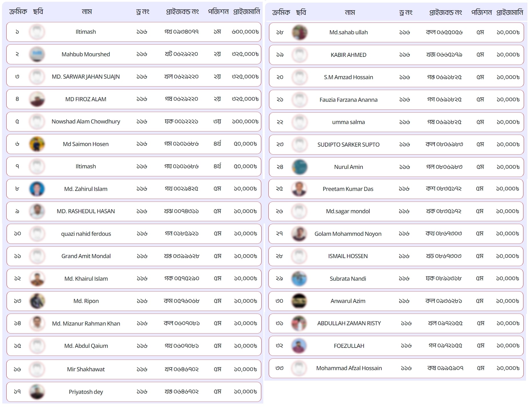The width and height of the screenshot is (532, 413).
Task: Click the FOEZULLAH profile photo
Action: [x=299, y=346]
